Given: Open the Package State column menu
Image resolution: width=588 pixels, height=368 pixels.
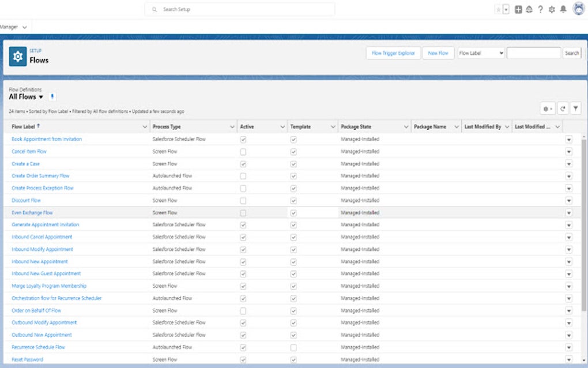Looking at the screenshot, I should tap(407, 126).
